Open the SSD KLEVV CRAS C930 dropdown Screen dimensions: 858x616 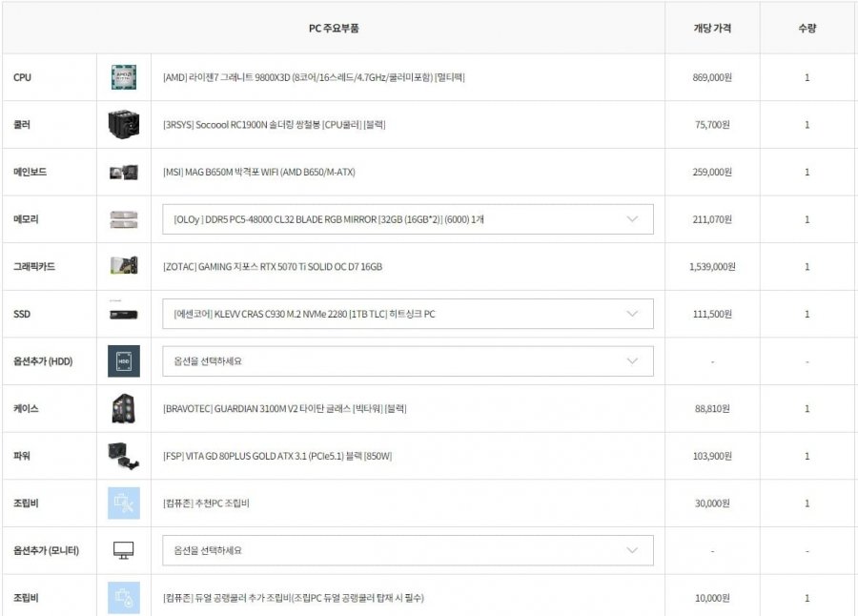coord(408,314)
